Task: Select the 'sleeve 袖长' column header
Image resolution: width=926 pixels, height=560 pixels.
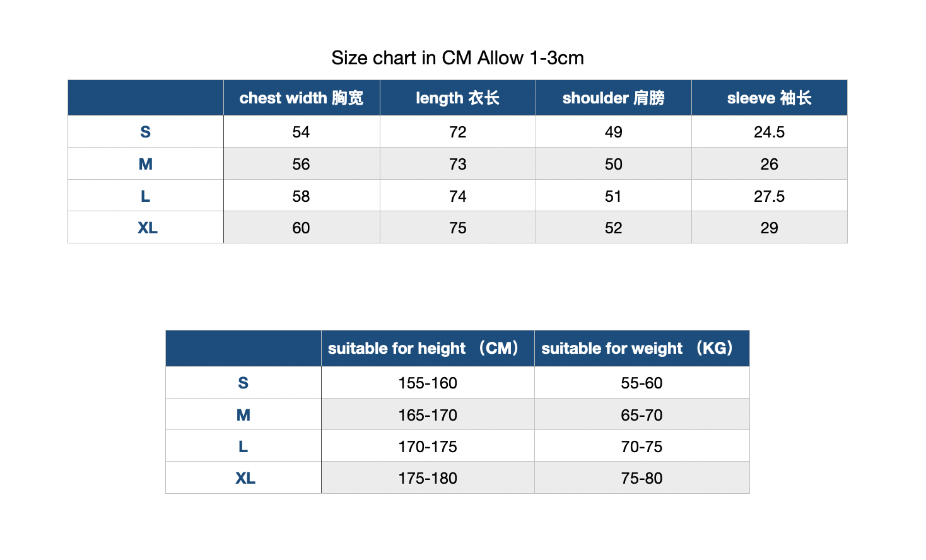Action: click(770, 98)
